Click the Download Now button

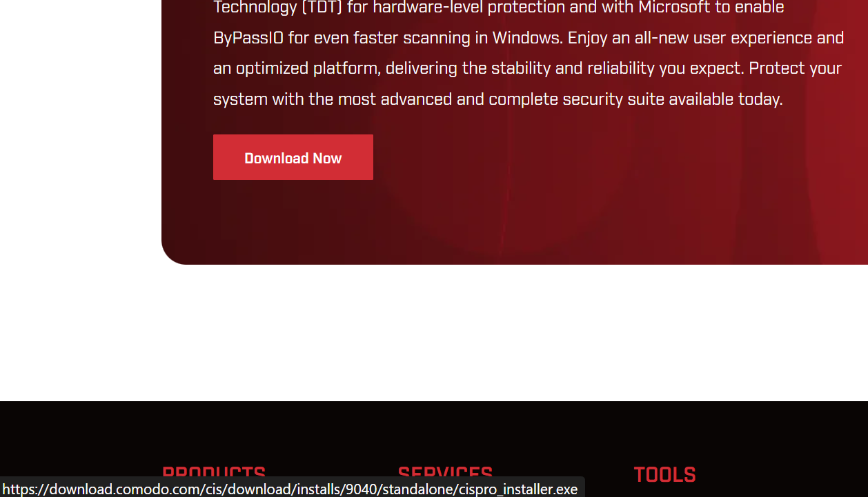[x=293, y=158]
